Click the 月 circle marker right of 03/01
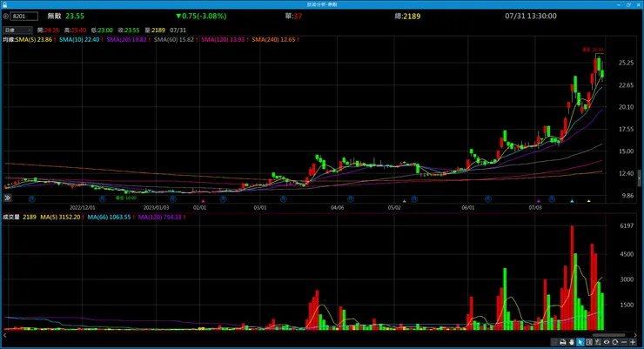This screenshot has height=349, width=644. click(284, 199)
